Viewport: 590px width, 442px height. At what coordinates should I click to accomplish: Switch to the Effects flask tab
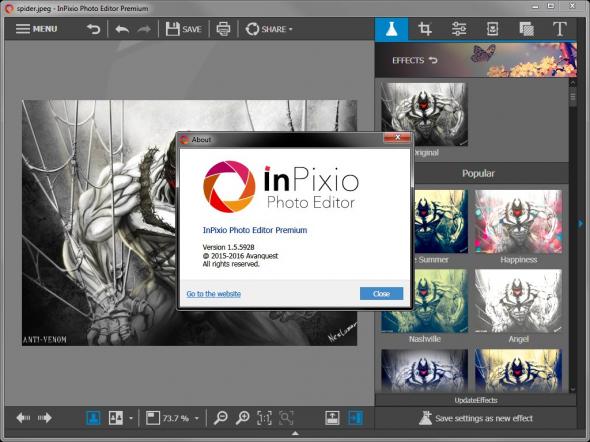(x=391, y=29)
